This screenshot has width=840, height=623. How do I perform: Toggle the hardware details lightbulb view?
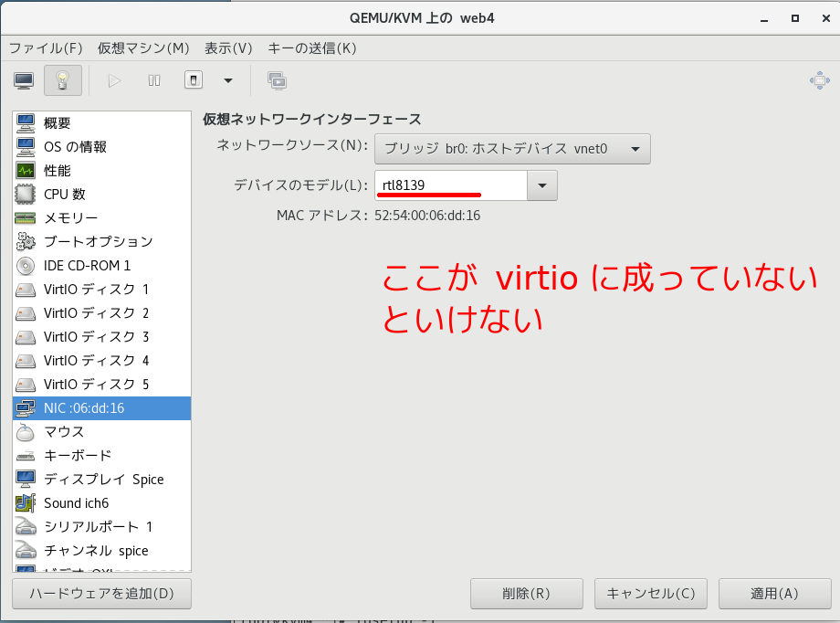pyautogui.click(x=63, y=81)
